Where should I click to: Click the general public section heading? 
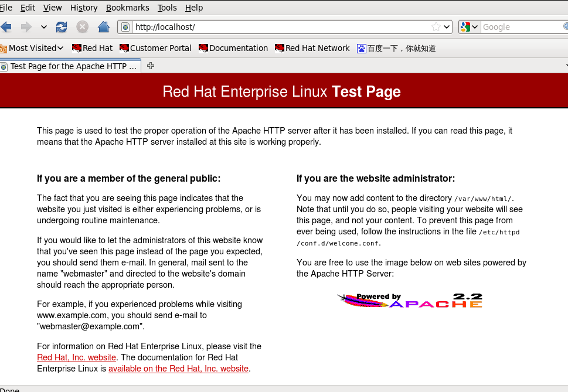point(128,179)
